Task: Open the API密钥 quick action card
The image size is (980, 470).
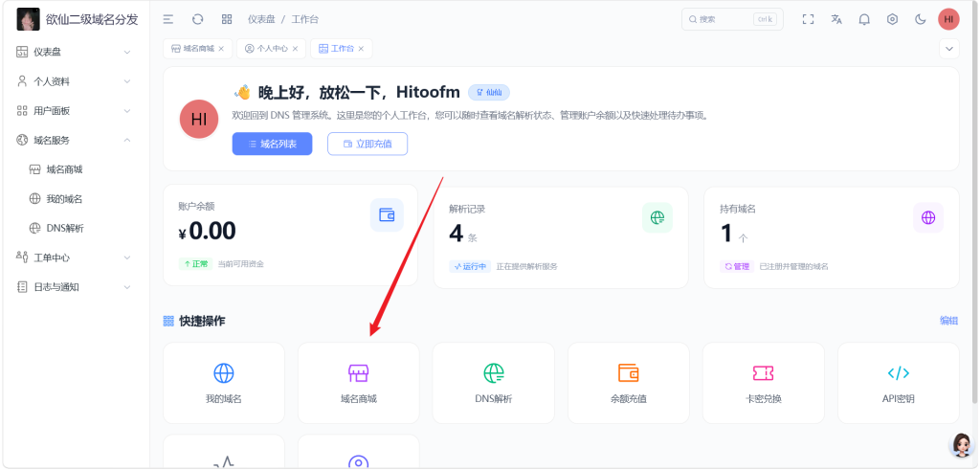Action: point(898,383)
